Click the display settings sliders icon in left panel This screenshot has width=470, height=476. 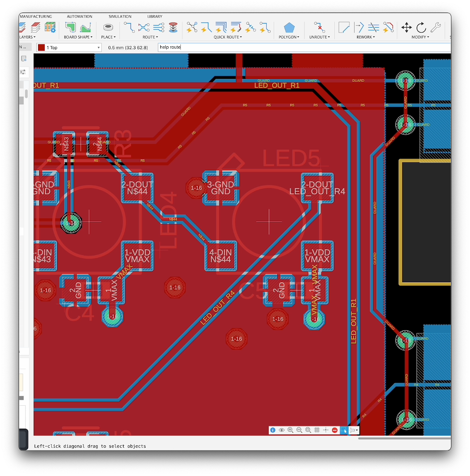click(x=23, y=72)
